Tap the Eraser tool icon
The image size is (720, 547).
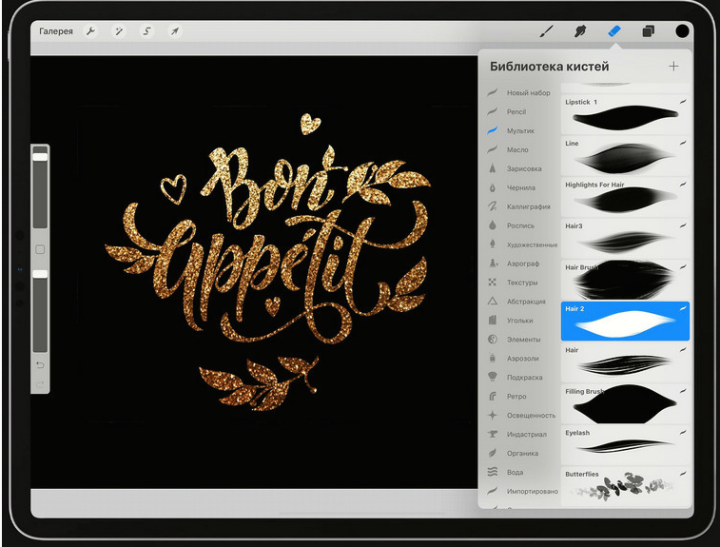click(x=614, y=31)
